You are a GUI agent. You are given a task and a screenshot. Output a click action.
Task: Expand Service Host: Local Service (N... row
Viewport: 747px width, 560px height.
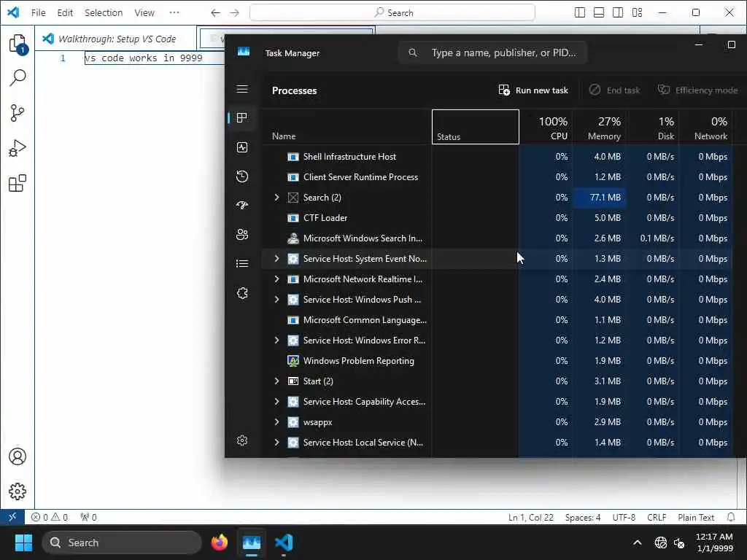[276, 443]
